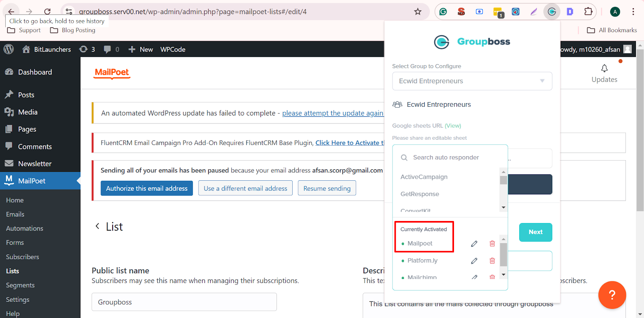Click 'please attempt the update again' link

(x=333, y=113)
